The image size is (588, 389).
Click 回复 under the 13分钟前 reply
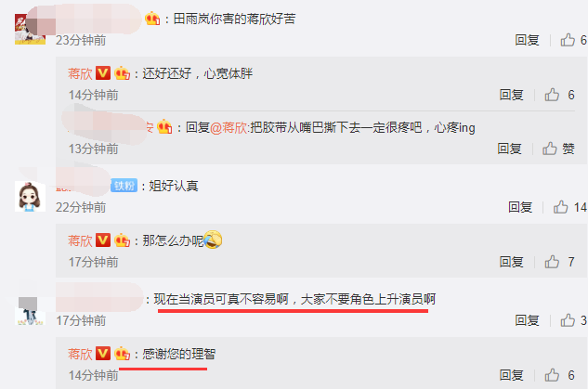pos(509,149)
